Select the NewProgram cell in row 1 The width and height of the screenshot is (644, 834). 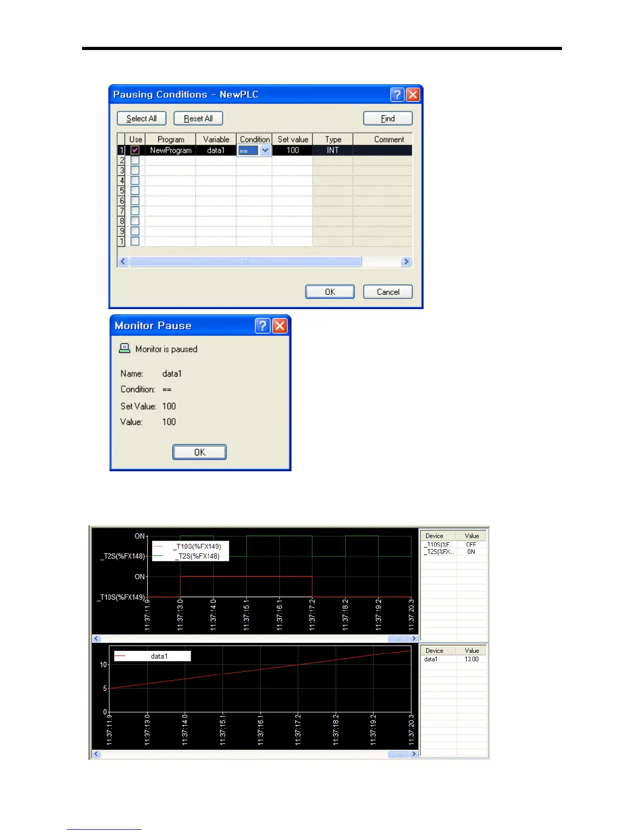pos(170,150)
